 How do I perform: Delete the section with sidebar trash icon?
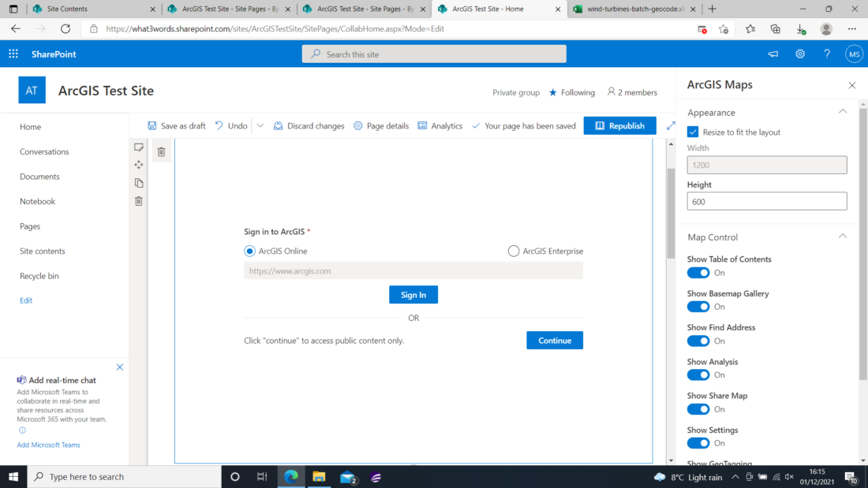pos(139,201)
